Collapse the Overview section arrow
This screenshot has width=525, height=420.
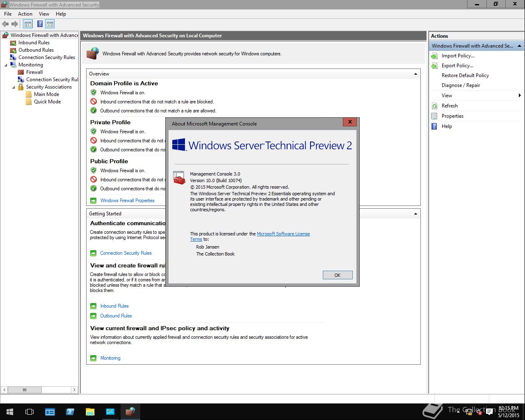[415, 74]
